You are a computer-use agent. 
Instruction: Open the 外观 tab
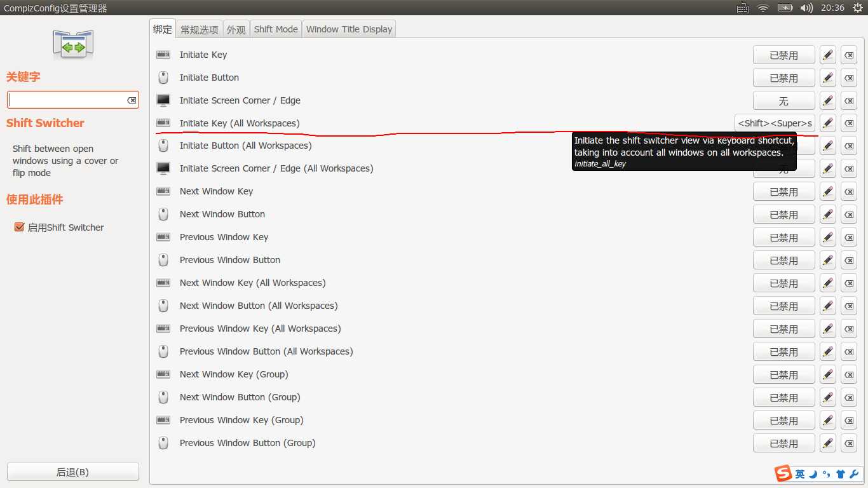pyautogui.click(x=236, y=29)
